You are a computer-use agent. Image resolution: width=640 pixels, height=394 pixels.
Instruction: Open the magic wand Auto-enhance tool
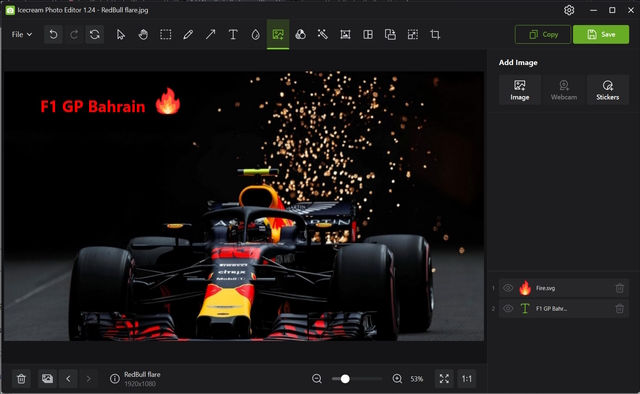[x=323, y=35]
